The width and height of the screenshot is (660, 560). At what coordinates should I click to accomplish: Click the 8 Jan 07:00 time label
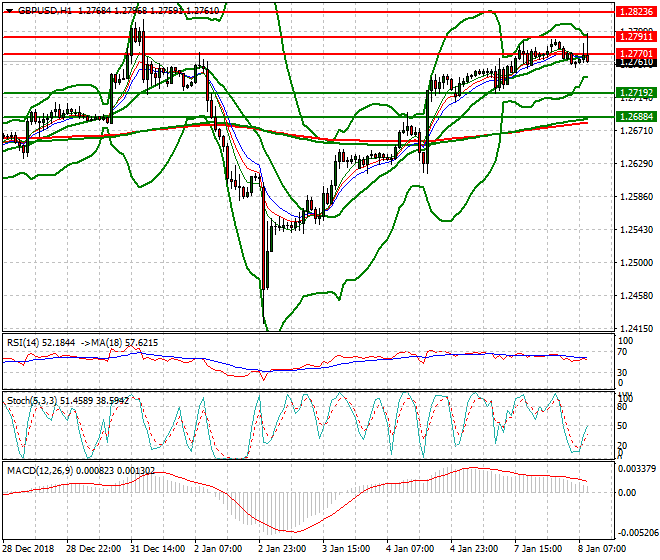coord(602,549)
